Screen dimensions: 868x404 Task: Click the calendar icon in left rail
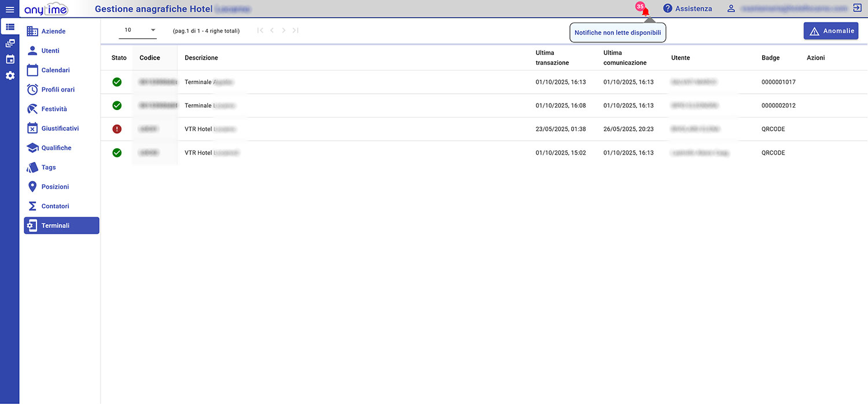pos(10,60)
